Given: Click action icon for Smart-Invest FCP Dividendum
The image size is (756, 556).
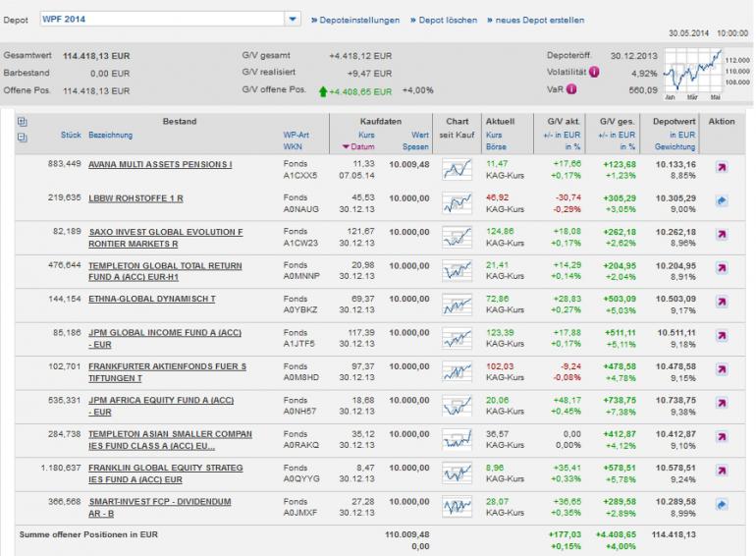Looking at the screenshot, I should coord(722,504).
